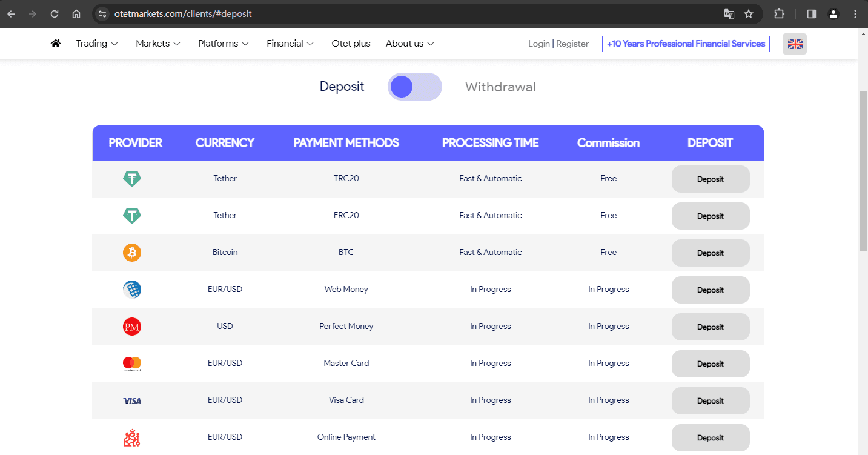Open the browser three-dot menu
The image size is (868, 455).
tap(855, 13)
